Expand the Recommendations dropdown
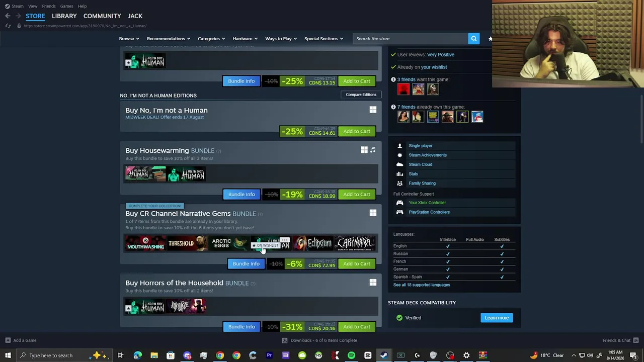The image size is (644, 362). (x=169, y=39)
